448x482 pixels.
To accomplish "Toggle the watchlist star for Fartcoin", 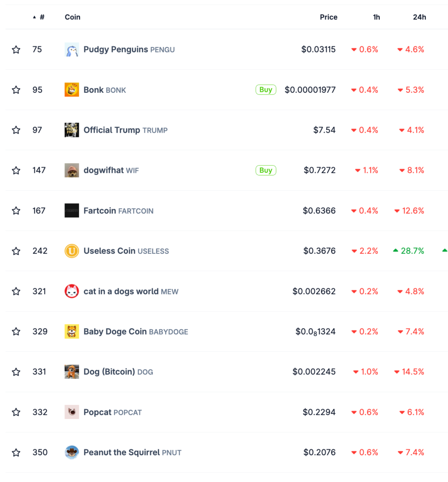I will tap(16, 210).
